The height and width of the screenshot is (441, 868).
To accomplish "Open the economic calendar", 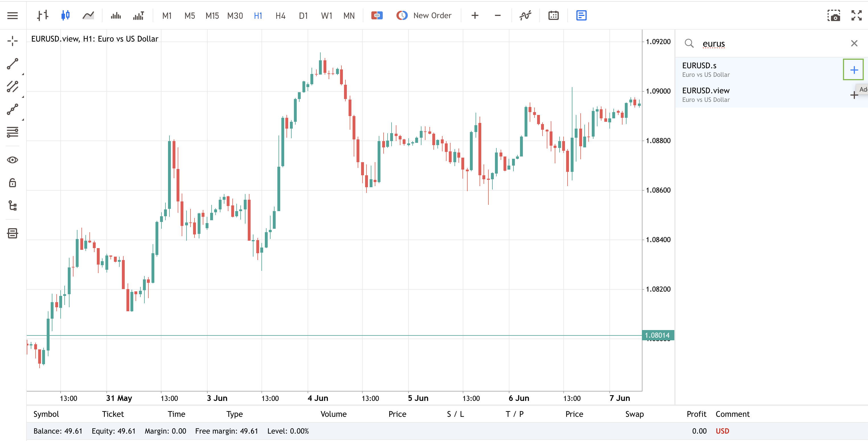I will (x=553, y=15).
